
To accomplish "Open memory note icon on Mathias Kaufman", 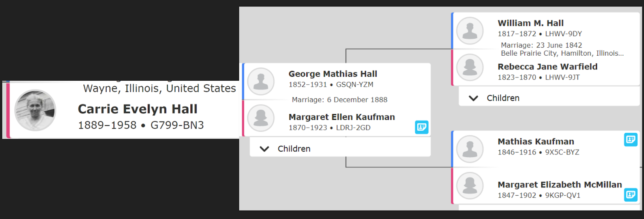I will [631, 140].
